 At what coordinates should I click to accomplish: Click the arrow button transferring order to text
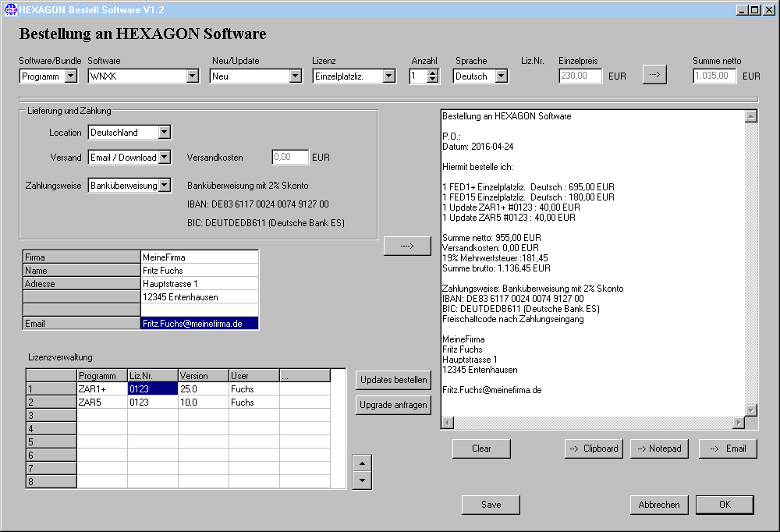click(407, 246)
